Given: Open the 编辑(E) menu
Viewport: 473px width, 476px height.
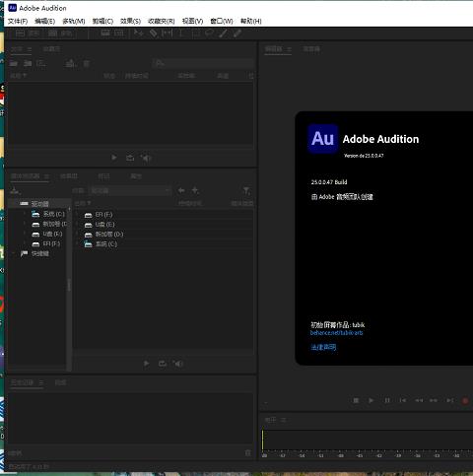Looking at the screenshot, I should (45, 22).
